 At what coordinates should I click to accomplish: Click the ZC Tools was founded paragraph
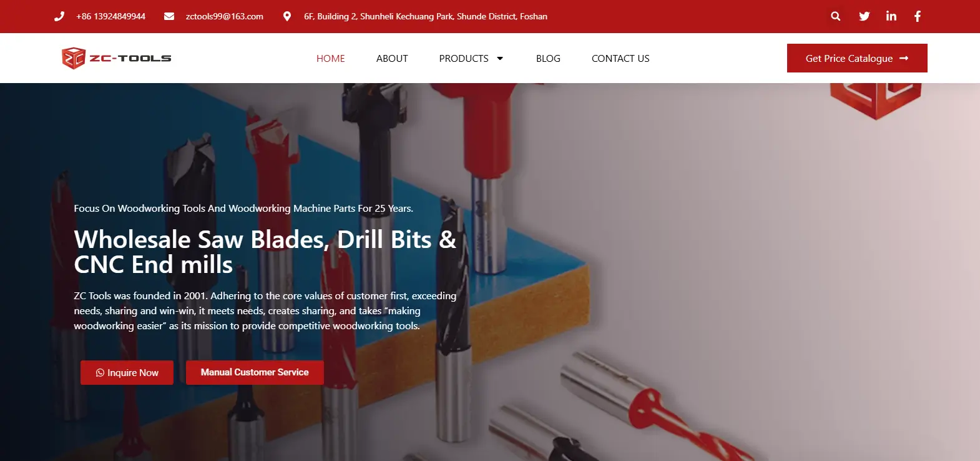click(x=265, y=310)
